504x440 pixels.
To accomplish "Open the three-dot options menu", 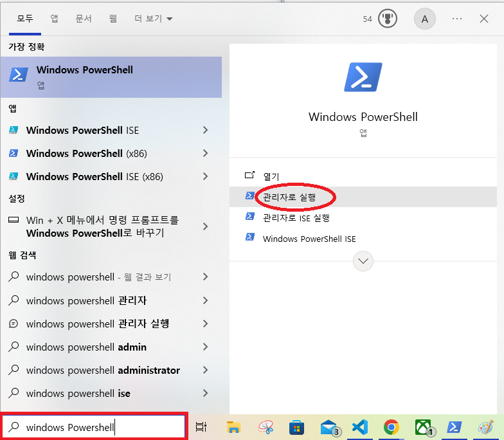I will click(x=456, y=19).
